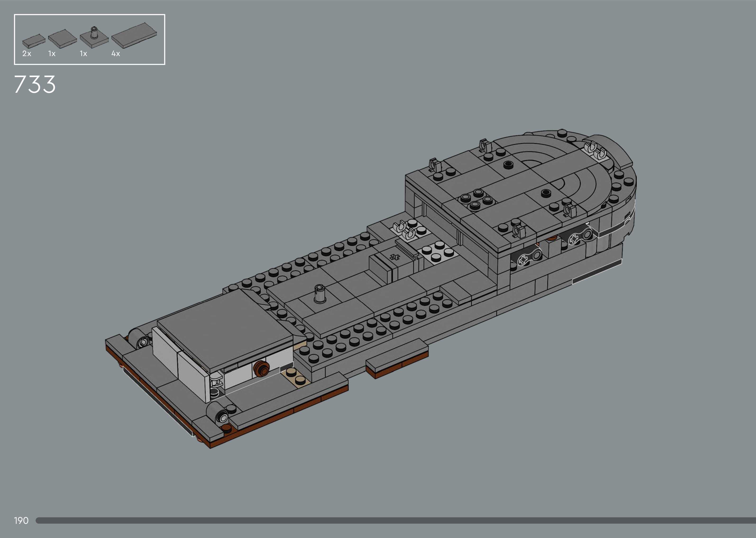Viewport: 756px width, 538px height.
Task: Click the "2x" quantity label
Action: pos(27,54)
